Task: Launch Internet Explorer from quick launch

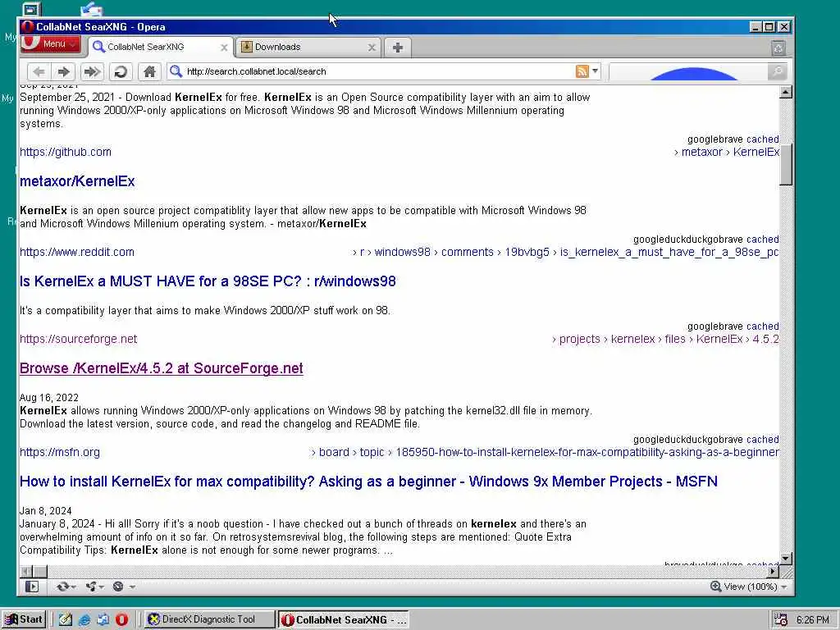Action: coord(84,619)
